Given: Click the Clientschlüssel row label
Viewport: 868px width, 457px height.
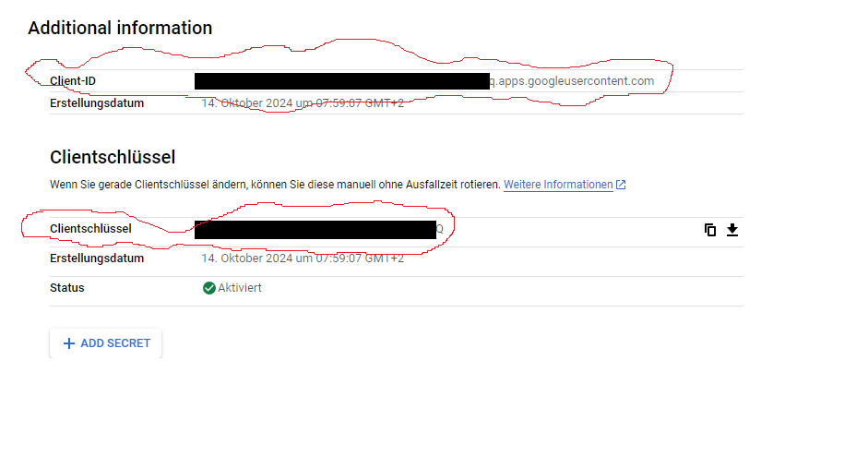Looking at the screenshot, I should tap(90, 228).
